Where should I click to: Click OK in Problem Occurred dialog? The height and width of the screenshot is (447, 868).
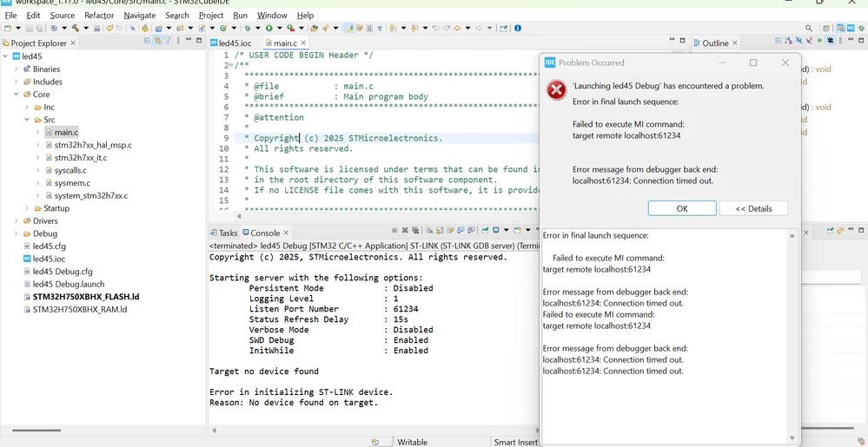[682, 208]
